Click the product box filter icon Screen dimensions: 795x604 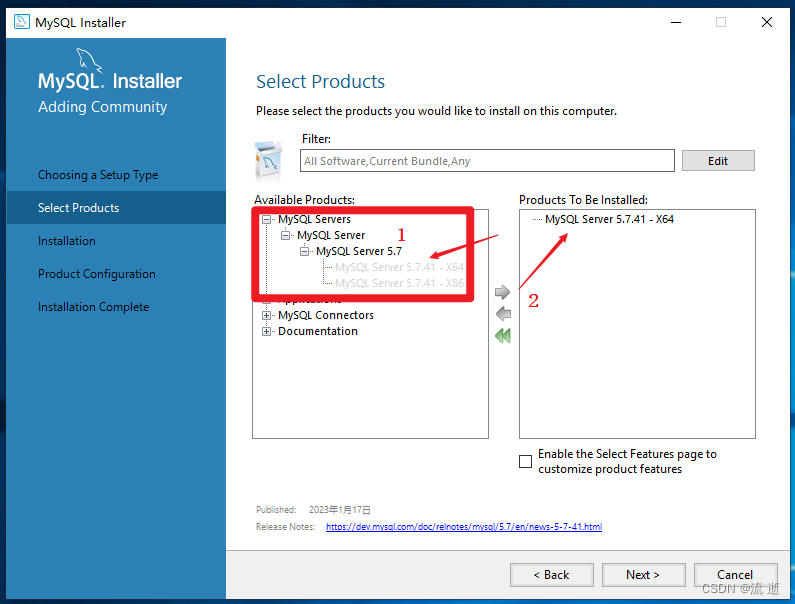269,161
